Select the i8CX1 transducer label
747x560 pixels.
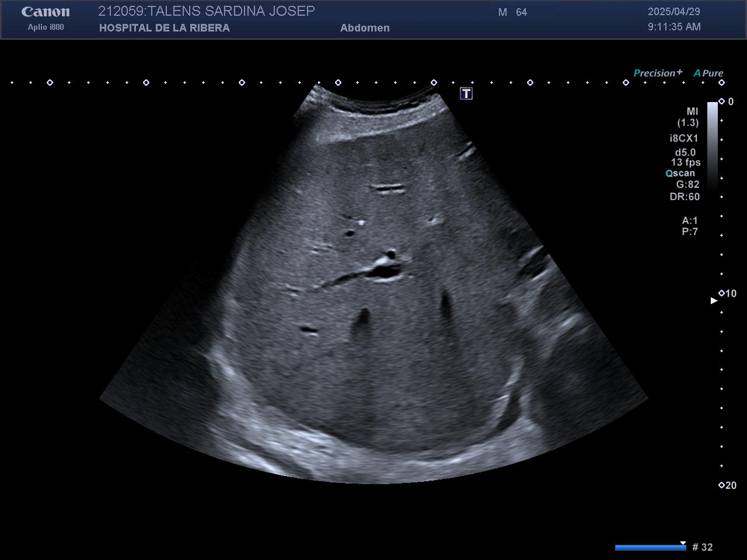(683, 138)
